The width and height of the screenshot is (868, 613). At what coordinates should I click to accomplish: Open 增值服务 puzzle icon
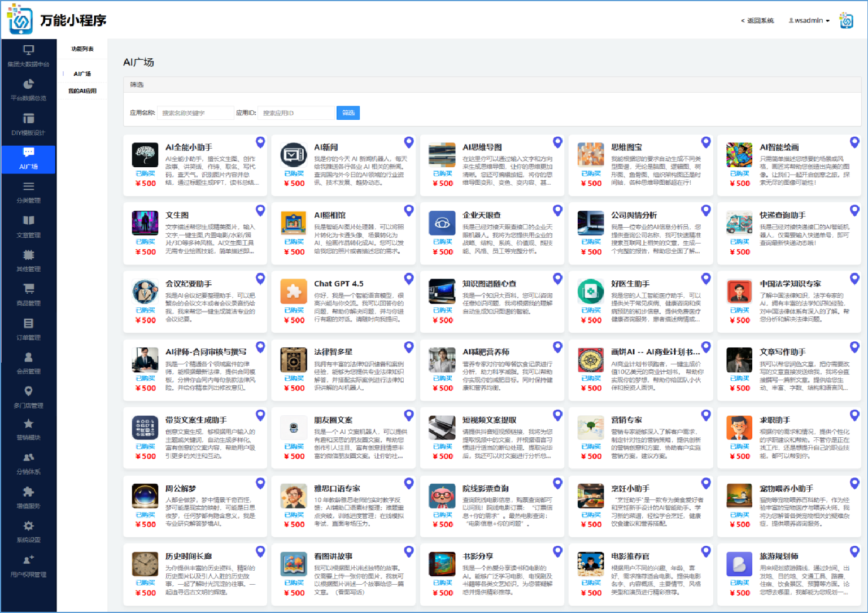point(28,492)
